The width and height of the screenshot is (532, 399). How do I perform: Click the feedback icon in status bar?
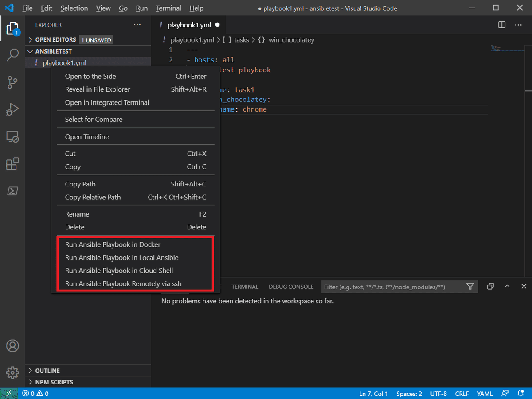click(505, 393)
